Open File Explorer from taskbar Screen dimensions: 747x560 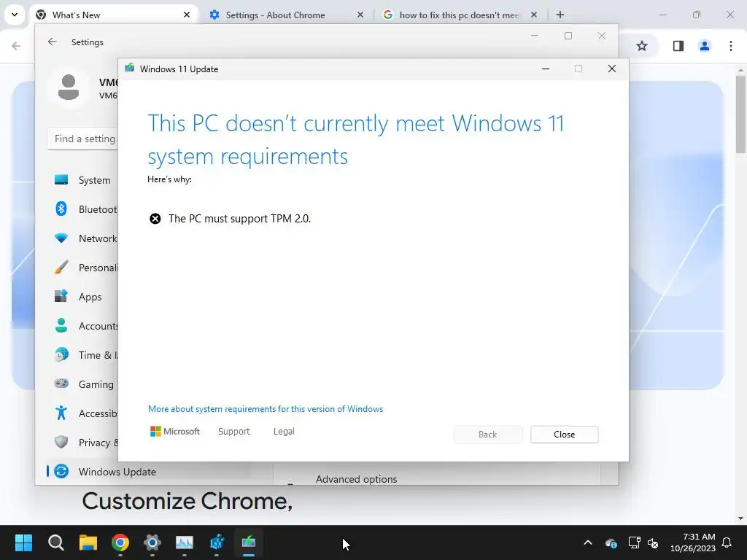(88, 542)
